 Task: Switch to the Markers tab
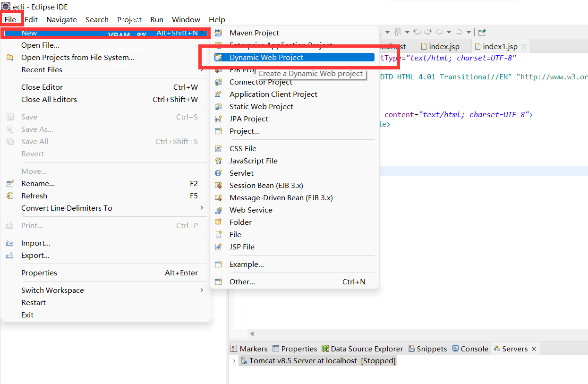click(249, 349)
